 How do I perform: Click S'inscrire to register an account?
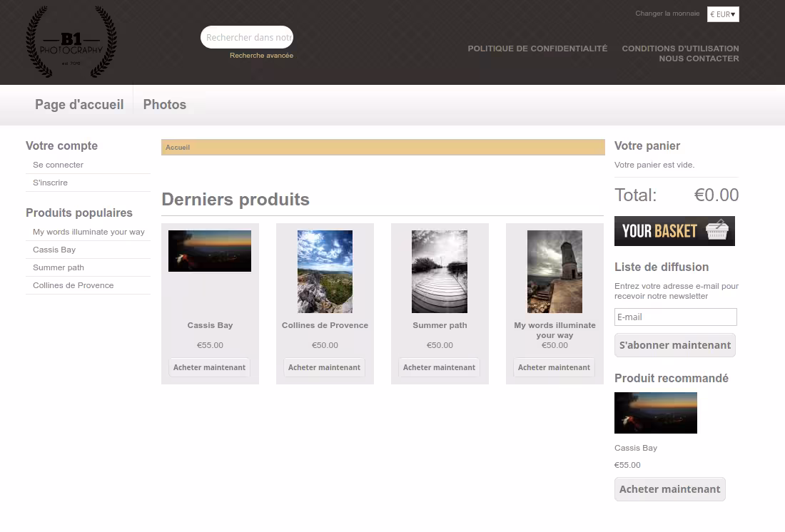[50, 183]
